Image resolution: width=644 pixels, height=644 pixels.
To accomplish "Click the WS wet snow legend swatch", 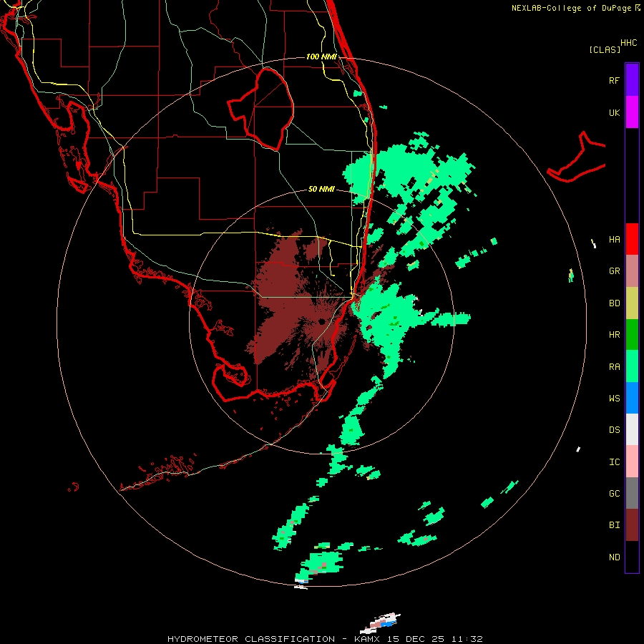I will click(632, 398).
